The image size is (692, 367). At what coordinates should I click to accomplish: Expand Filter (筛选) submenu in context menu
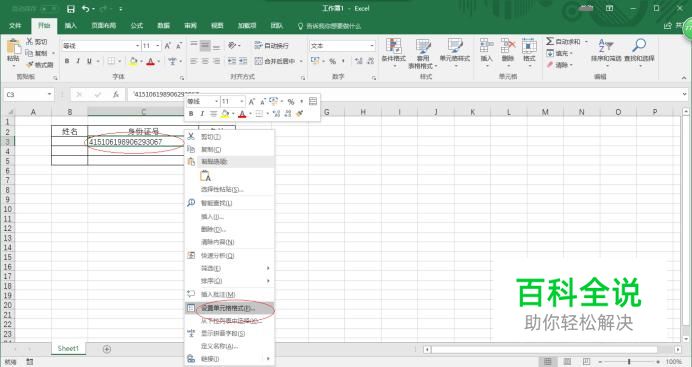230,268
